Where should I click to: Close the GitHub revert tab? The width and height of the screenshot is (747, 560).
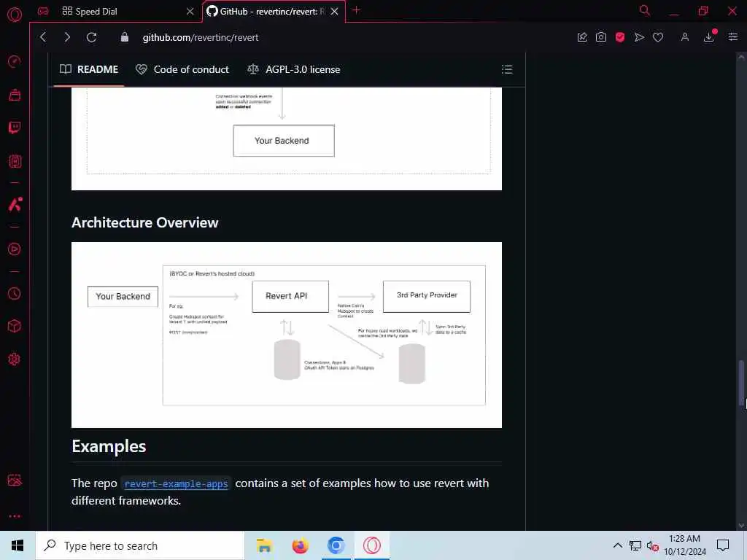(334, 12)
